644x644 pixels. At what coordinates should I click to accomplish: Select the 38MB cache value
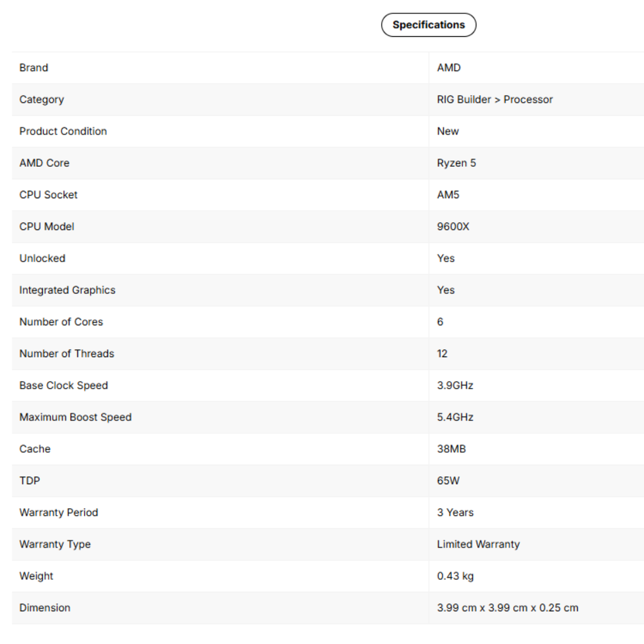coord(451,449)
